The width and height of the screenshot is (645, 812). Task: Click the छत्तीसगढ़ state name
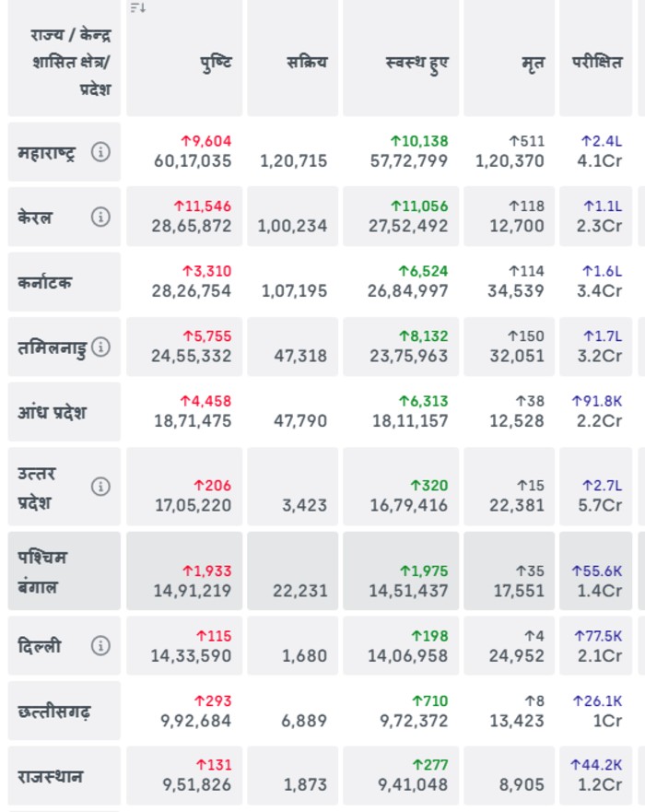coord(54,712)
